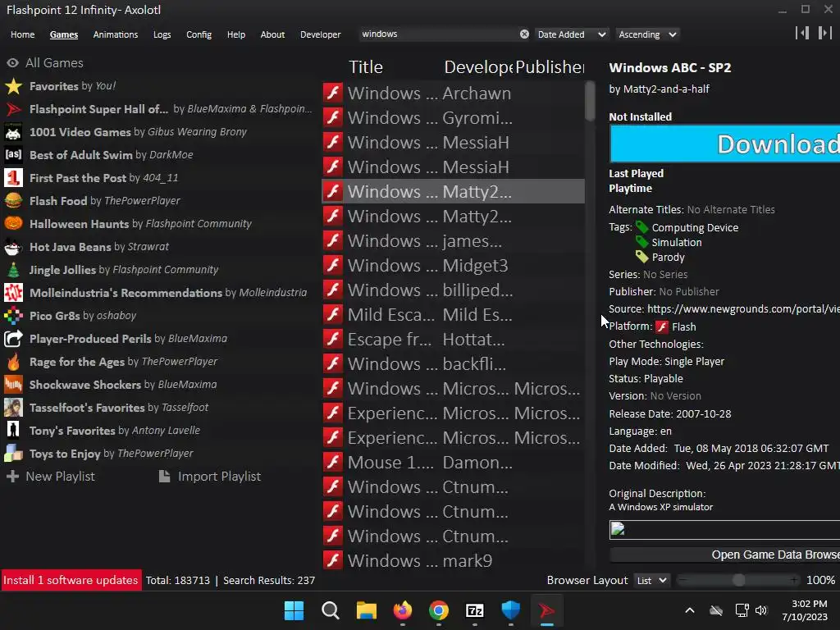Click the Simulation tag
Screen dimensions: 840x630
click(676, 243)
